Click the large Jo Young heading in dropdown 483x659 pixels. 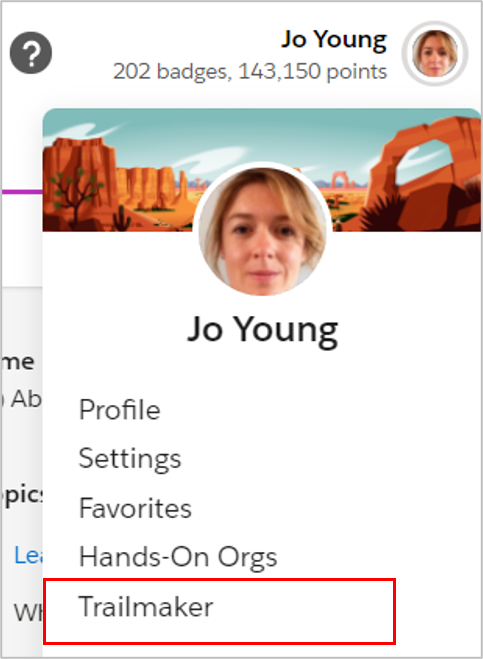[x=262, y=330]
